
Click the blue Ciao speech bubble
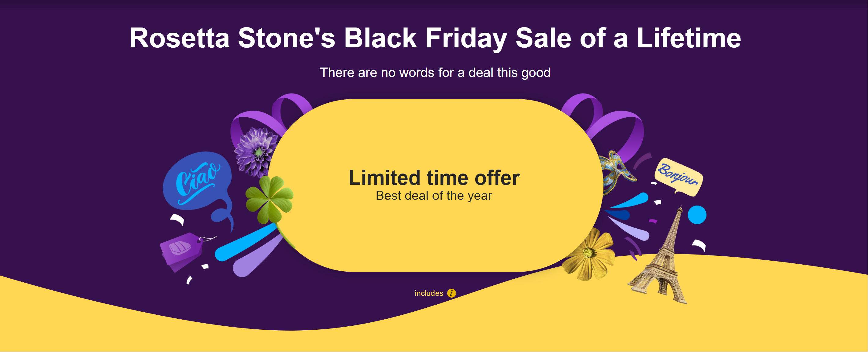(x=198, y=182)
